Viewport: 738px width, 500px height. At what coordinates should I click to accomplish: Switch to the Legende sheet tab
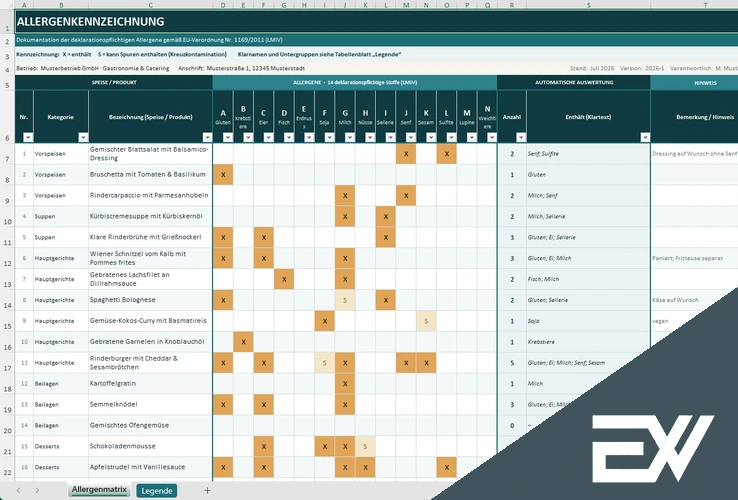(x=157, y=491)
